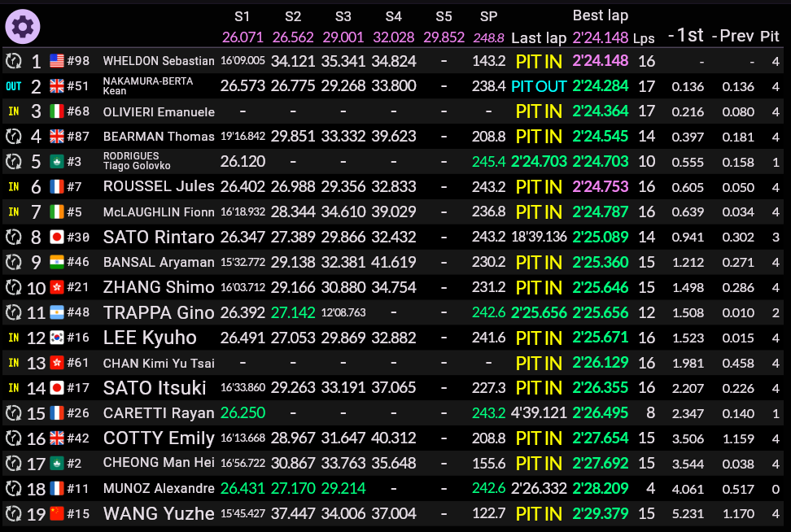Click the Japan flag next to SATO Rintaro
The image size is (791, 532).
pyautogui.click(x=57, y=238)
